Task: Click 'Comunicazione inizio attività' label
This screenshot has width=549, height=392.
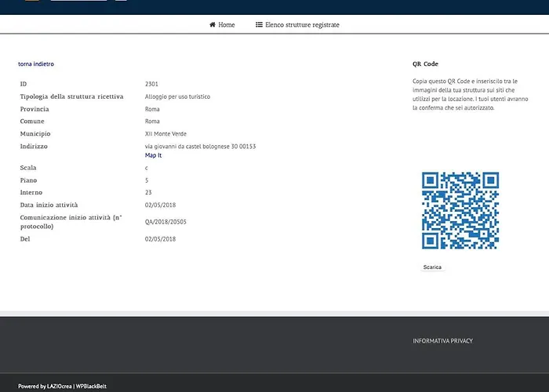Action: (x=71, y=222)
